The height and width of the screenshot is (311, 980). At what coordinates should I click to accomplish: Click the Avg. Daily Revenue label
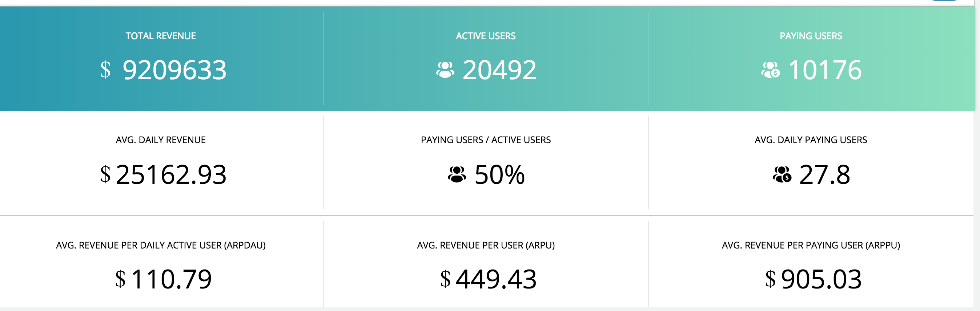coord(161,140)
